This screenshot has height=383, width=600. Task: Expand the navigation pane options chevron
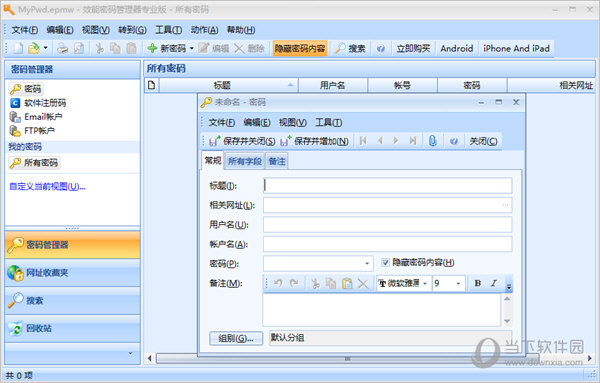tap(130, 353)
